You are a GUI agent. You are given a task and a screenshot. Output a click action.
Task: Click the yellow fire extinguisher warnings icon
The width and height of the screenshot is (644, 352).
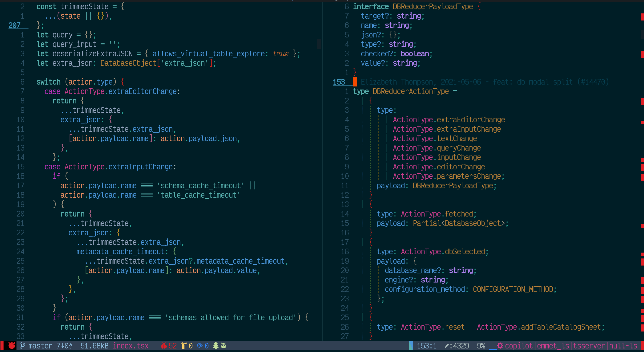pos(183,346)
